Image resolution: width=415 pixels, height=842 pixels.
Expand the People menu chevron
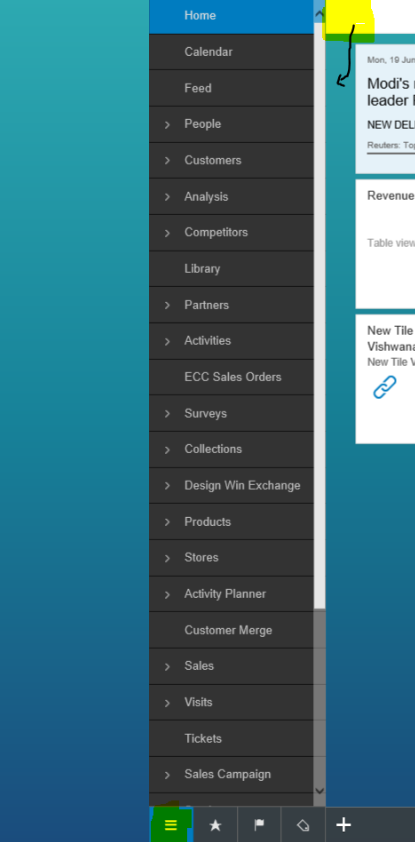pyautogui.click(x=167, y=125)
